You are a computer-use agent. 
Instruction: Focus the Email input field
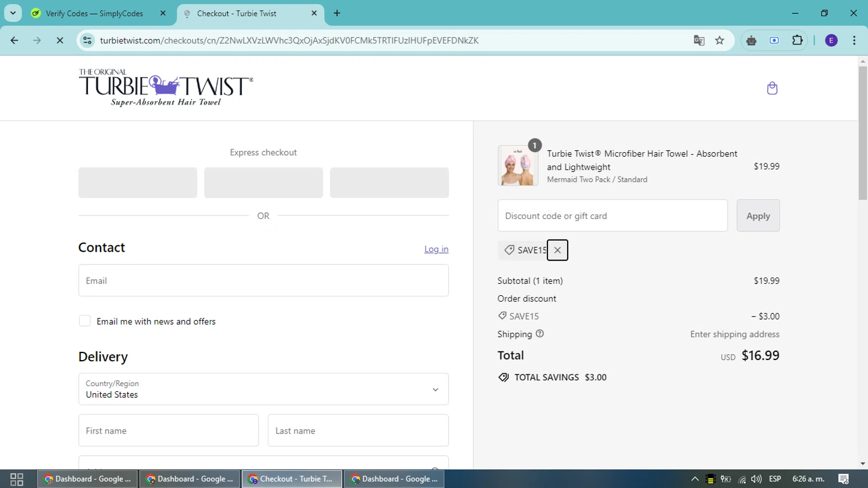pyautogui.click(x=263, y=280)
